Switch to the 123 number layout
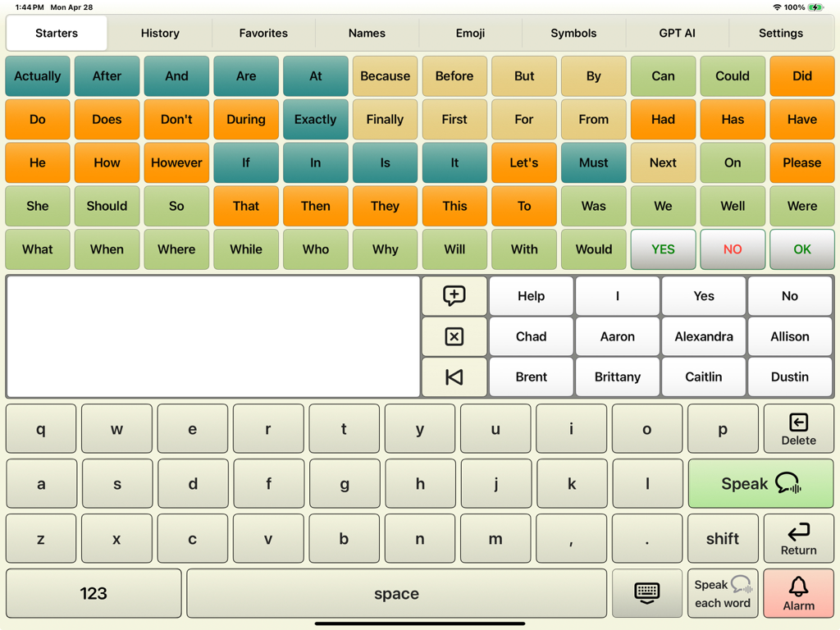 tap(93, 593)
